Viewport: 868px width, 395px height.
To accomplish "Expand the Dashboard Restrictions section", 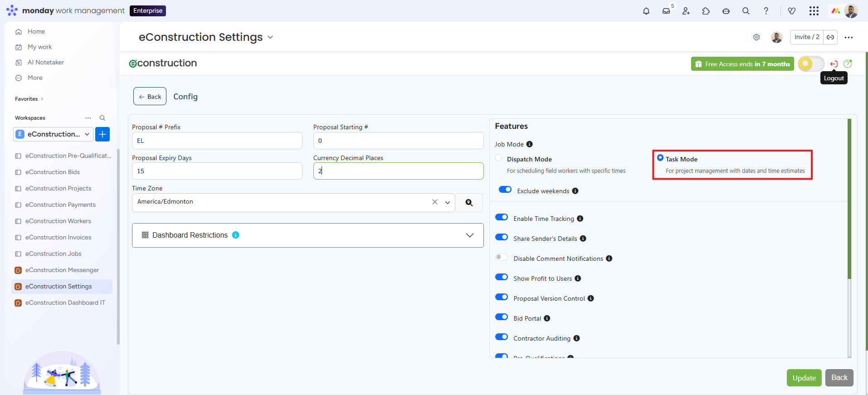I will pos(470,235).
